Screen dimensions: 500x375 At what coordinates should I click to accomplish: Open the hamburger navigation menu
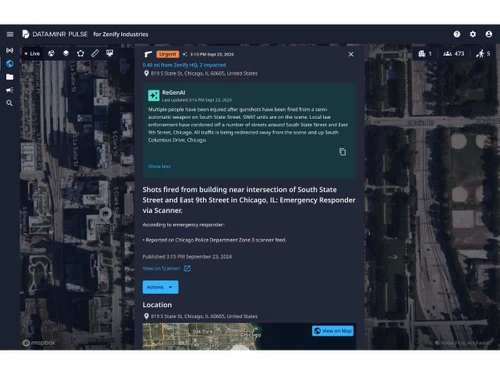10,34
